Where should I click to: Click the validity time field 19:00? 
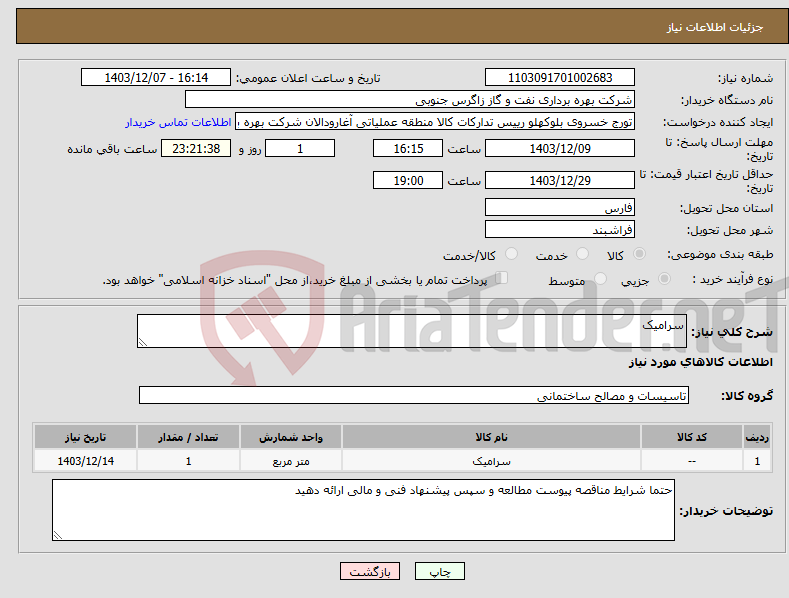(x=408, y=180)
